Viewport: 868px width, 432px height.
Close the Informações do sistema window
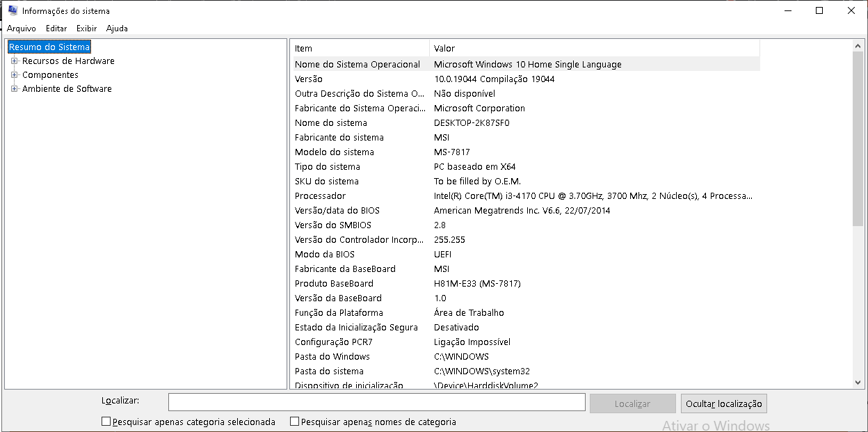851,10
